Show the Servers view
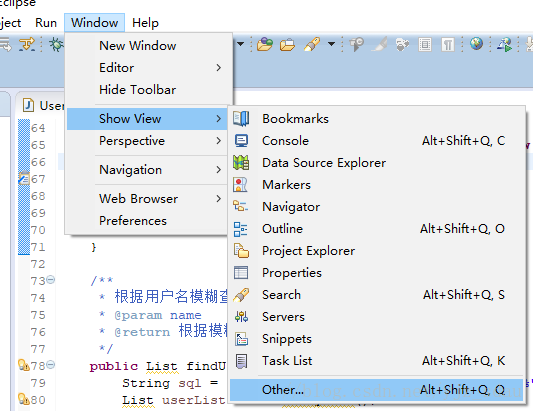533x411 pixels. point(376,317)
